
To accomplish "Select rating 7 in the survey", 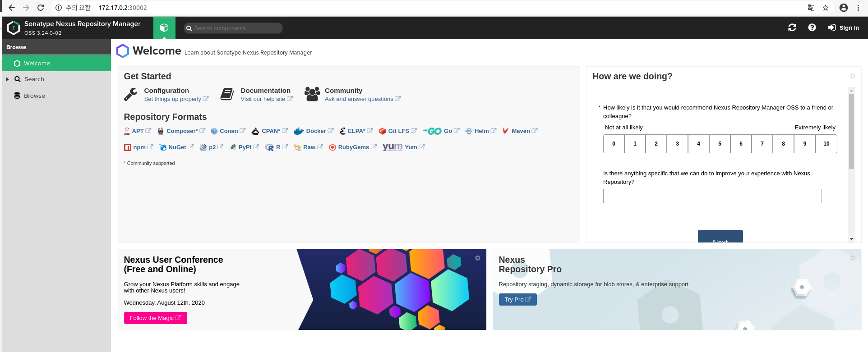I will [762, 144].
